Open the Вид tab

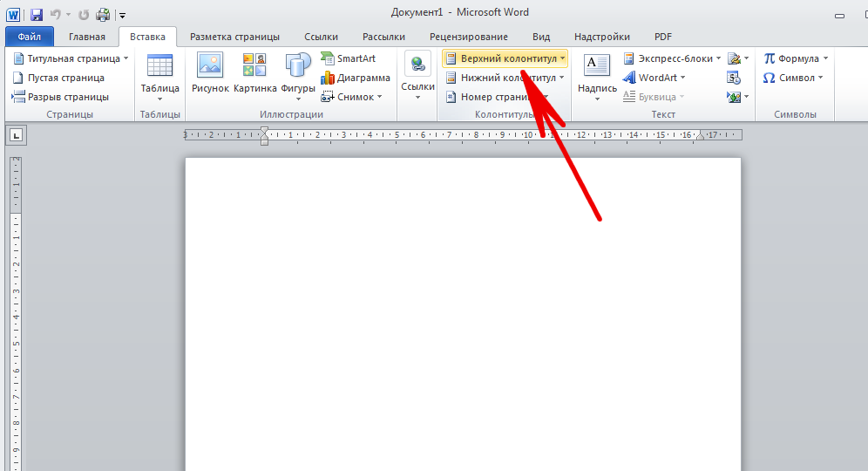pyautogui.click(x=541, y=37)
